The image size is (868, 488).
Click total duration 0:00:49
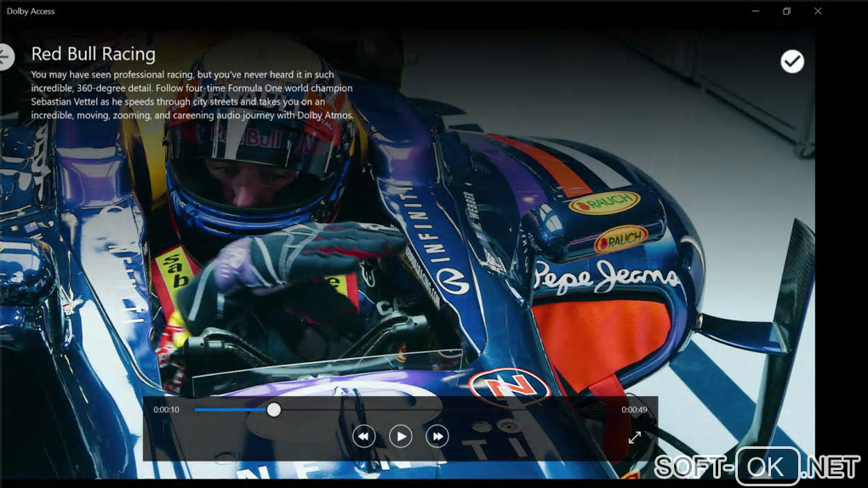tap(634, 410)
